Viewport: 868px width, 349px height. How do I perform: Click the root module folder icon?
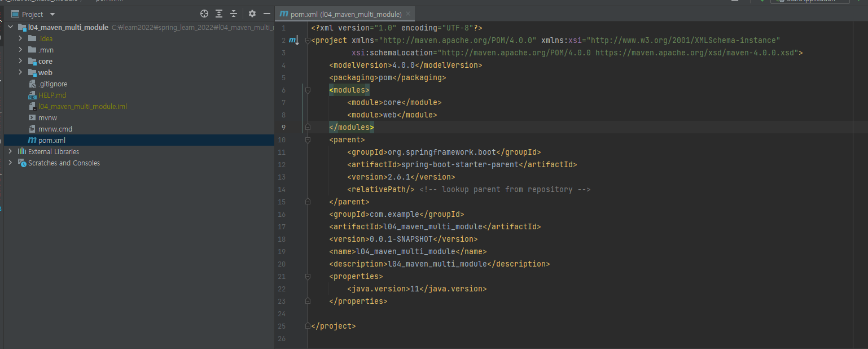[22, 27]
